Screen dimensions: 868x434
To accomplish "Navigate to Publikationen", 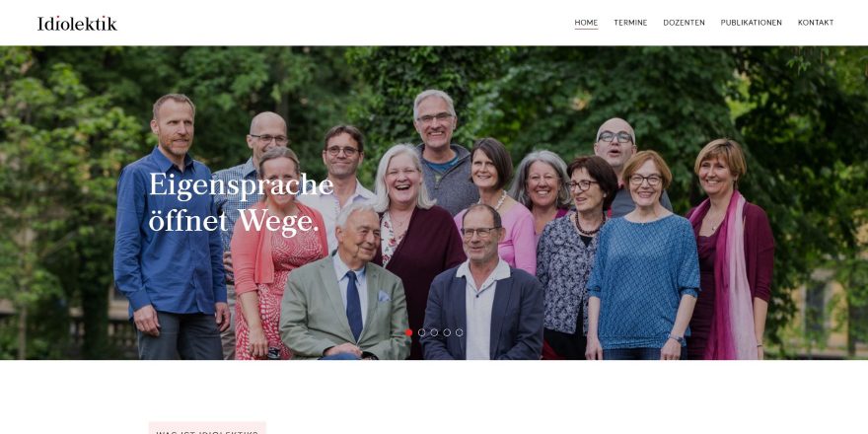I will click(x=752, y=23).
